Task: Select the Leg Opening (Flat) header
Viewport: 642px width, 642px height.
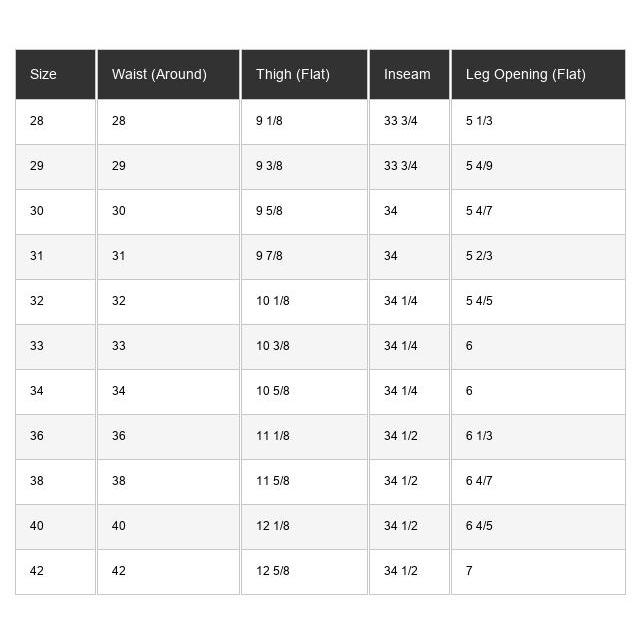Action: pos(526,74)
